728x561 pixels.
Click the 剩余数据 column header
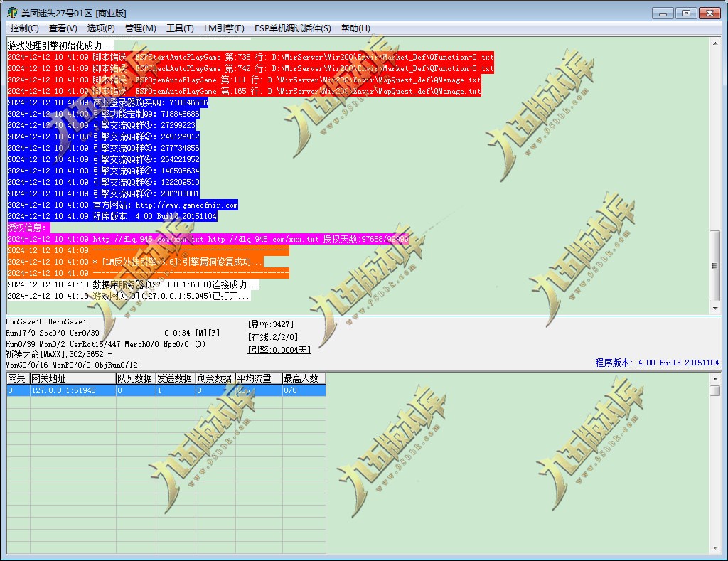click(215, 378)
